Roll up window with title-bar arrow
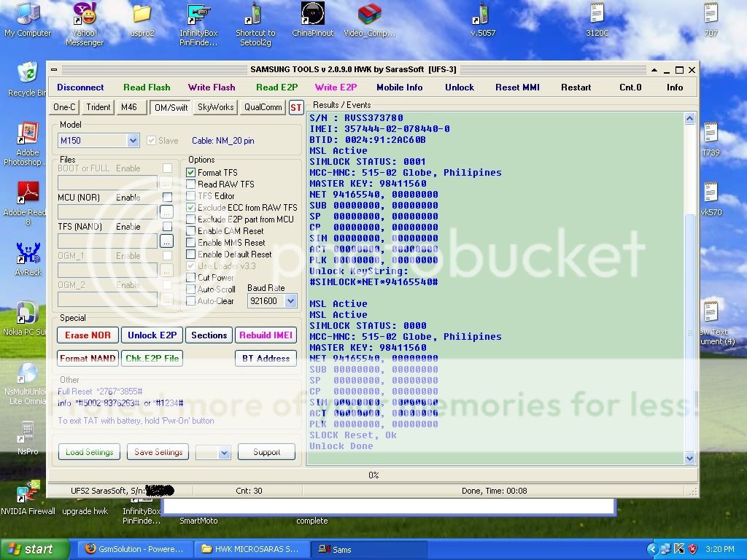The width and height of the screenshot is (747, 560). coord(654,70)
